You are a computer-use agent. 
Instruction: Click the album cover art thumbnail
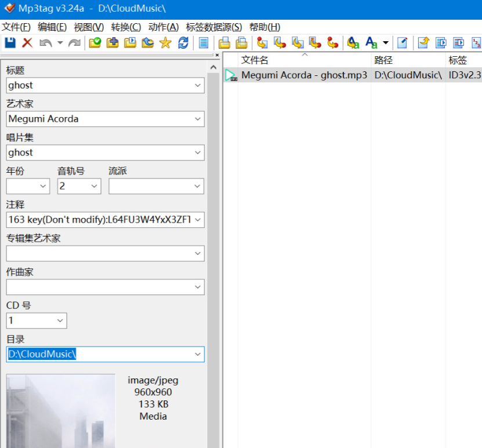pyautogui.click(x=61, y=411)
